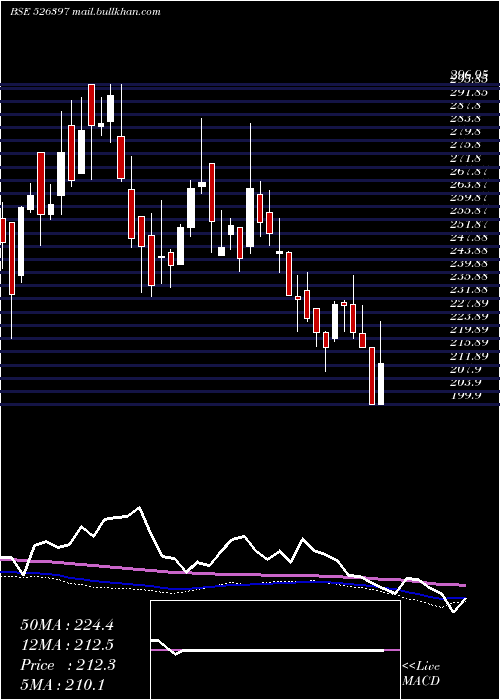Pick the 243.88 price axis value
This screenshot has width=500, height=700.
[x=468, y=250]
